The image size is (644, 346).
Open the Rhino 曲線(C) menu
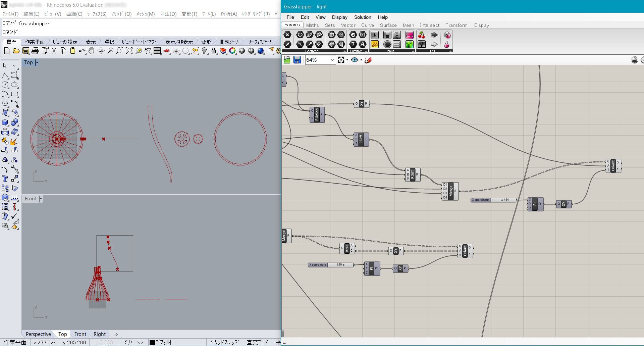(x=74, y=14)
